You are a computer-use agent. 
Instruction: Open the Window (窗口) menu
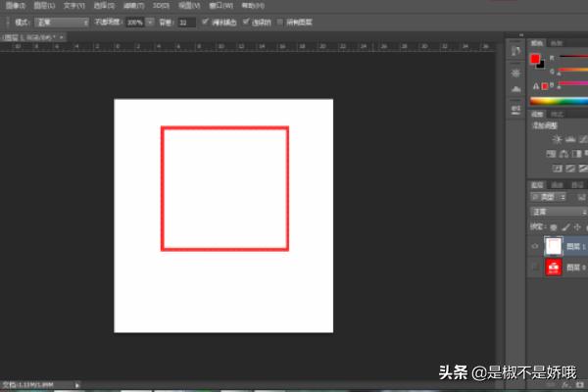(x=220, y=6)
